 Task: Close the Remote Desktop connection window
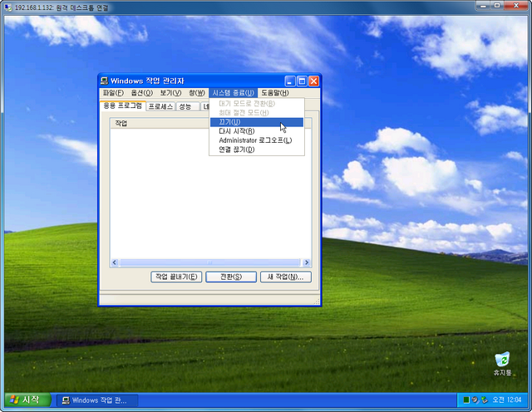pos(515,6)
